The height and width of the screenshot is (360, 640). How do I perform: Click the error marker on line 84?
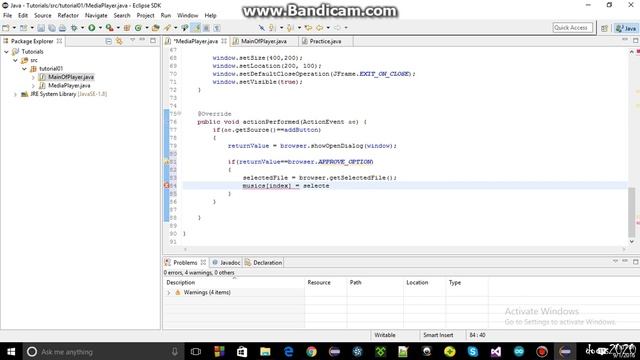167,186
